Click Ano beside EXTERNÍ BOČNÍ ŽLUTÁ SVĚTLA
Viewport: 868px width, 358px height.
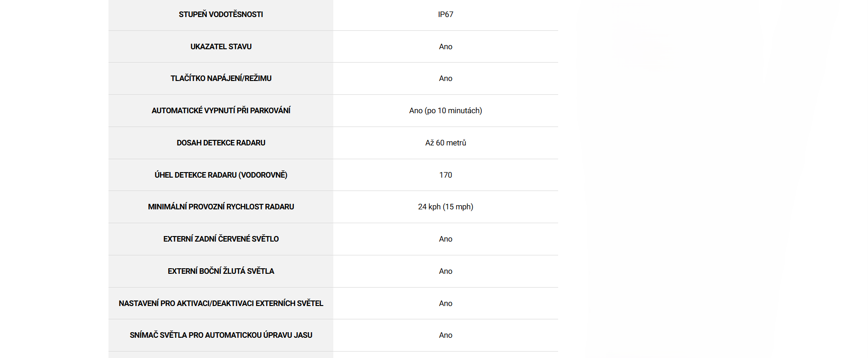445,271
